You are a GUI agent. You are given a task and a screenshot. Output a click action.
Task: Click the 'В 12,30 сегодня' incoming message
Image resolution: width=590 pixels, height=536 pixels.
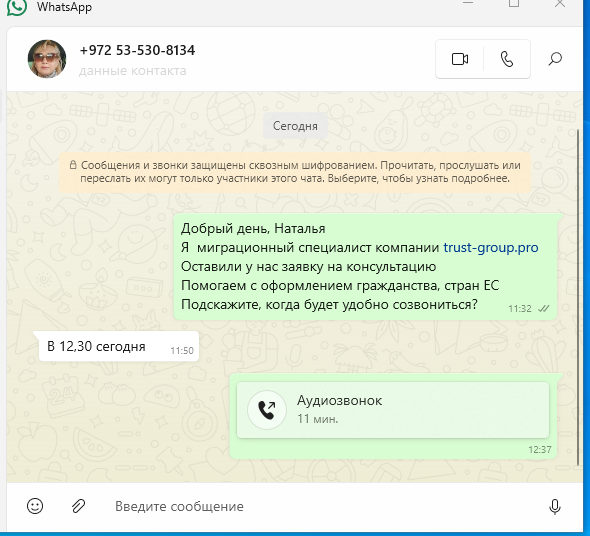[119, 346]
